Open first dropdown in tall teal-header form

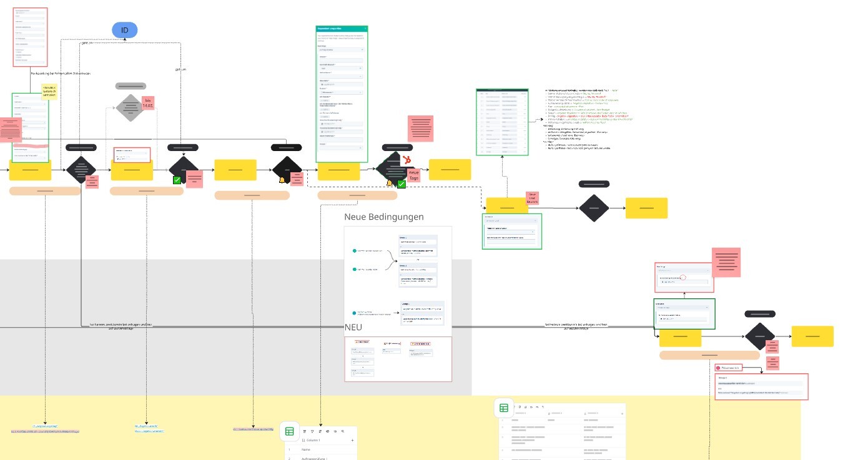pyautogui.click(x=341, y=49)
